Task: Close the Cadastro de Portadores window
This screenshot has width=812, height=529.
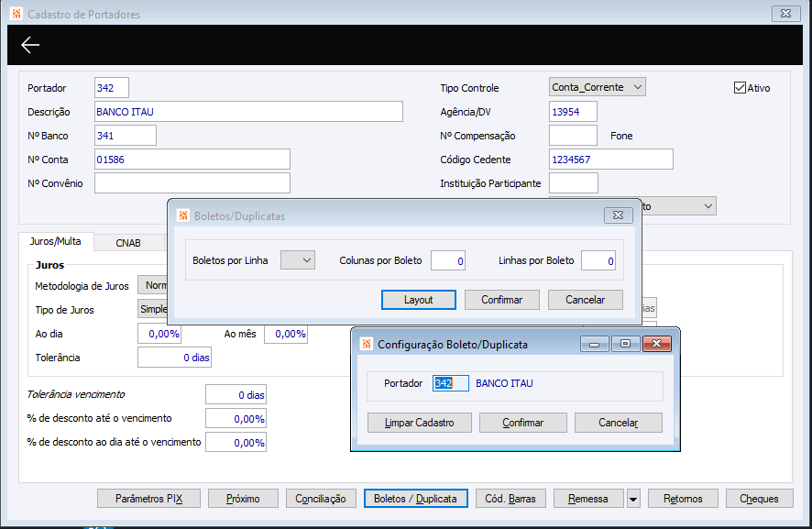Action: (785, 14)
